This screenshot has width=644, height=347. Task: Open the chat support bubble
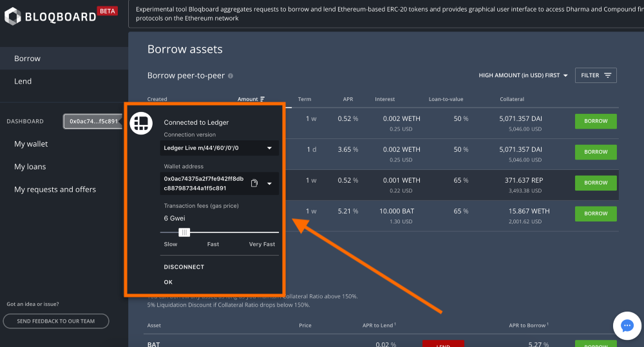[x=627, y=326]
